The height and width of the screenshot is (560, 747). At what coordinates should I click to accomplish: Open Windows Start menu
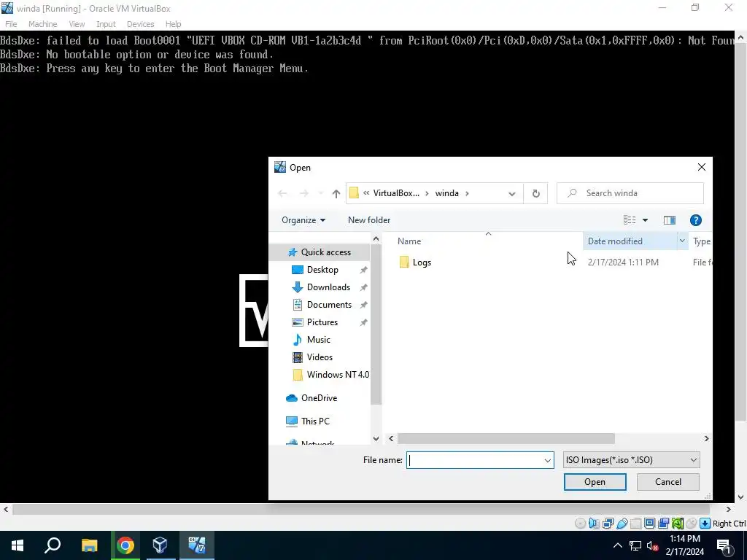18,545
